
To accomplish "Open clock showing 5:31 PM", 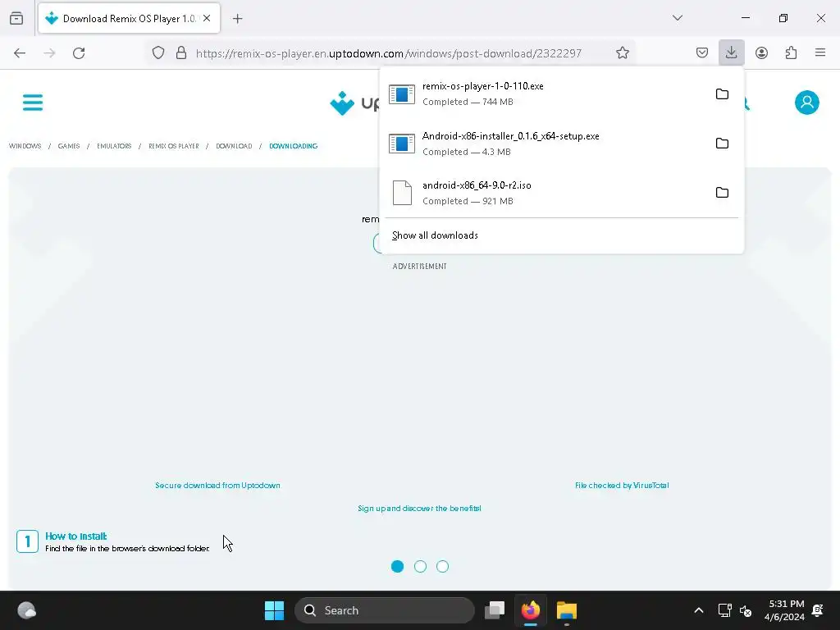I will point(784,610).
